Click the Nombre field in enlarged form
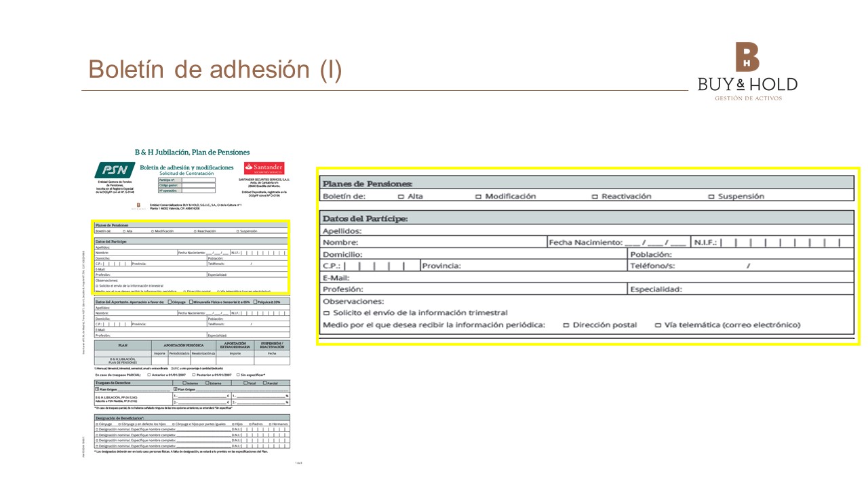Image resolution: width=868 pixels, height=488 pixels. click(x=433, y=242)
